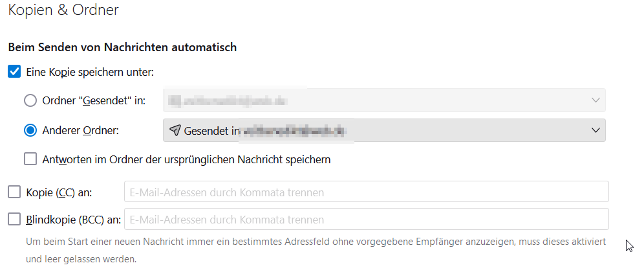The height and width of the screenshot is (274, 644).
Task: Select the 'Anderer Ordner' radio button
Action: pyautogui.click(x=30, y=130)
